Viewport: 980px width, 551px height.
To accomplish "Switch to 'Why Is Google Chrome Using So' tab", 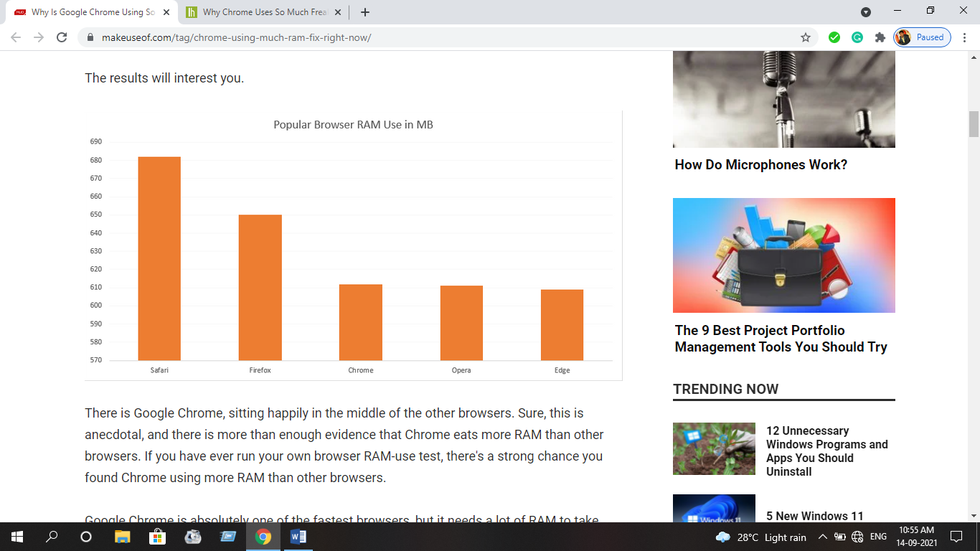I will tap(93, 12).
